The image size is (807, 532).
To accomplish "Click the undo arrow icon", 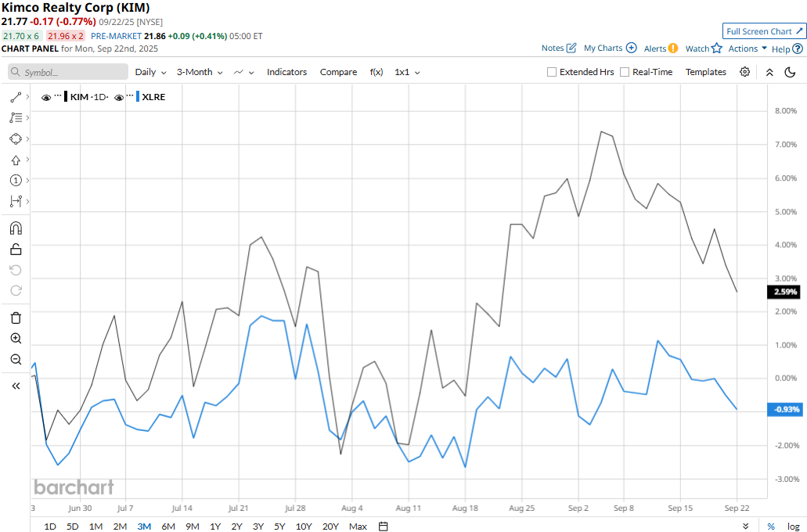I will 16,270.
